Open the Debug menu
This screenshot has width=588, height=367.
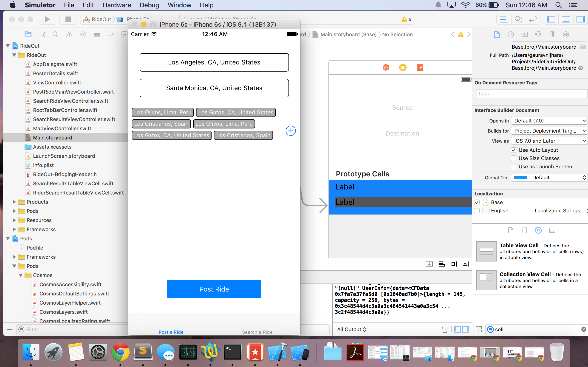click(149, 5)
